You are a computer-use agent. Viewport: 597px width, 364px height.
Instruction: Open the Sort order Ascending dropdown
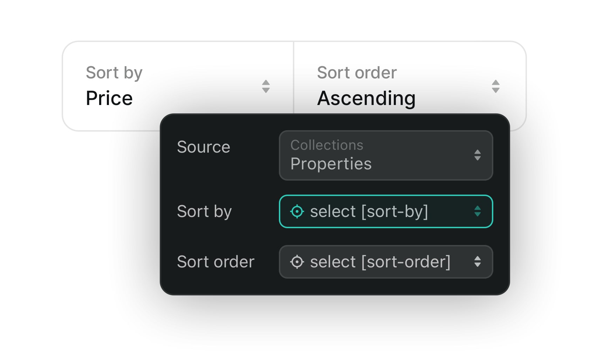point(410,86)
